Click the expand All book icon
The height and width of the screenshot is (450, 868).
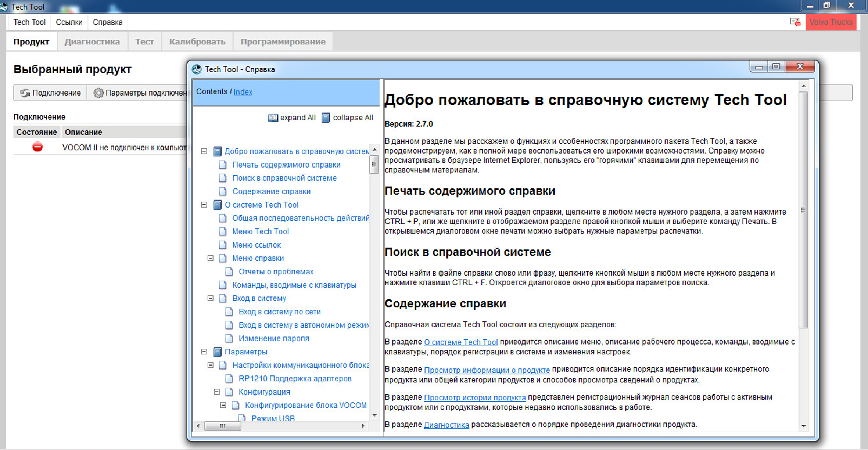point(273,118)
